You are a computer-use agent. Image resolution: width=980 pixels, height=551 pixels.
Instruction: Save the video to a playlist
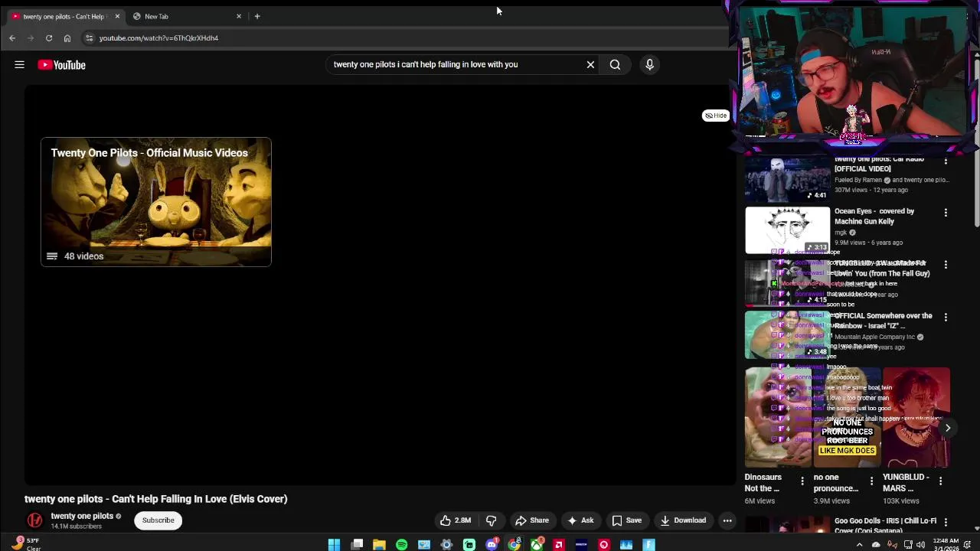626,520
